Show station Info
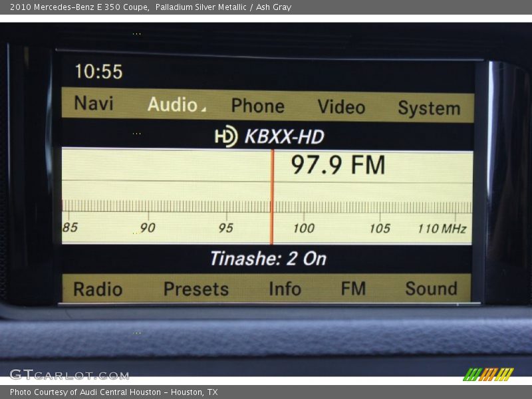 pos(285,289)
